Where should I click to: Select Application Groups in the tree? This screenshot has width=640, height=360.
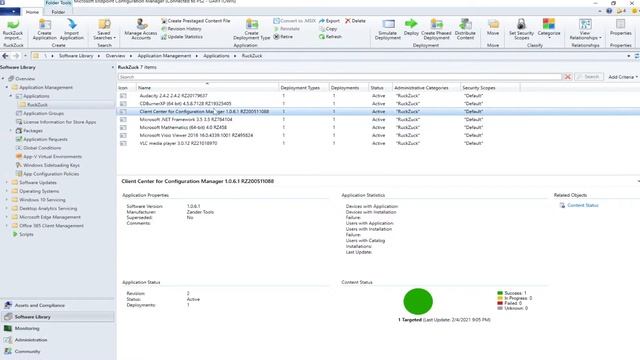tap(43, 113)
